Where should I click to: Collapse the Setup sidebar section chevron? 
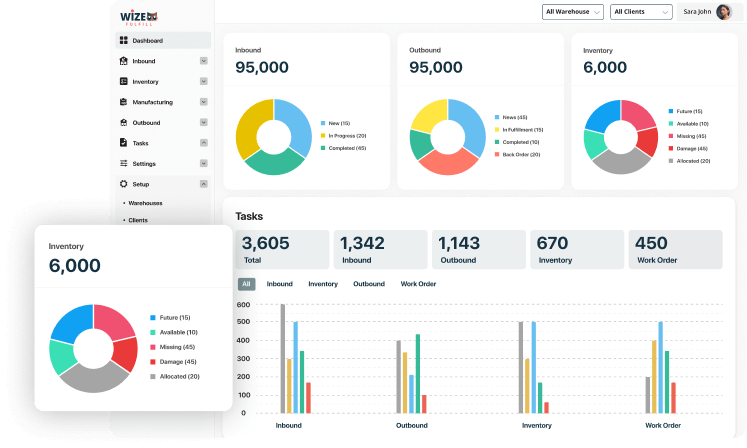pyautogui.click(x=204, y=184)
